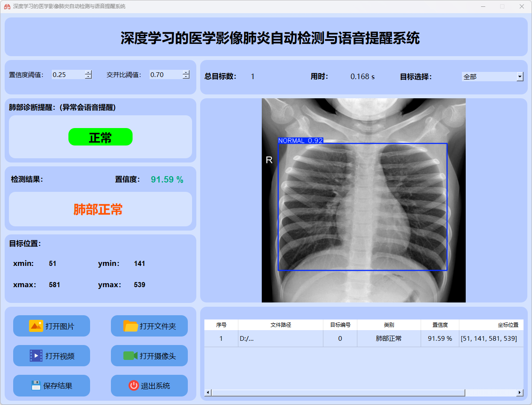Click the coordinates cell [51, 141, 581, 539]
Viewport: 532px width, 405px height.
[492, 339]
